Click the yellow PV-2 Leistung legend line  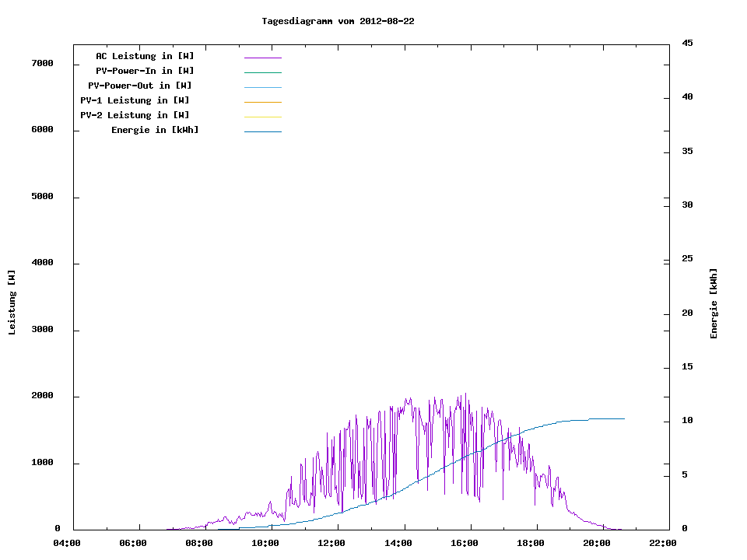click(262, 117)
